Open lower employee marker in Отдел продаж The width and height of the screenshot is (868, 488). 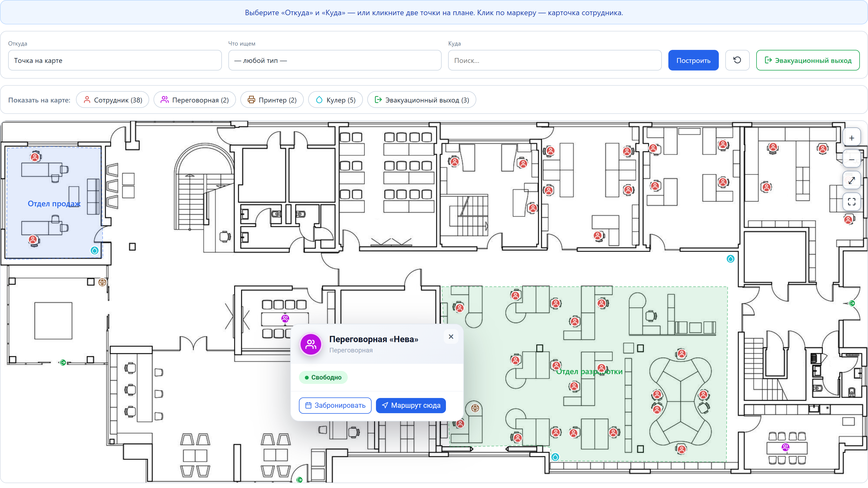pos(33,239)
